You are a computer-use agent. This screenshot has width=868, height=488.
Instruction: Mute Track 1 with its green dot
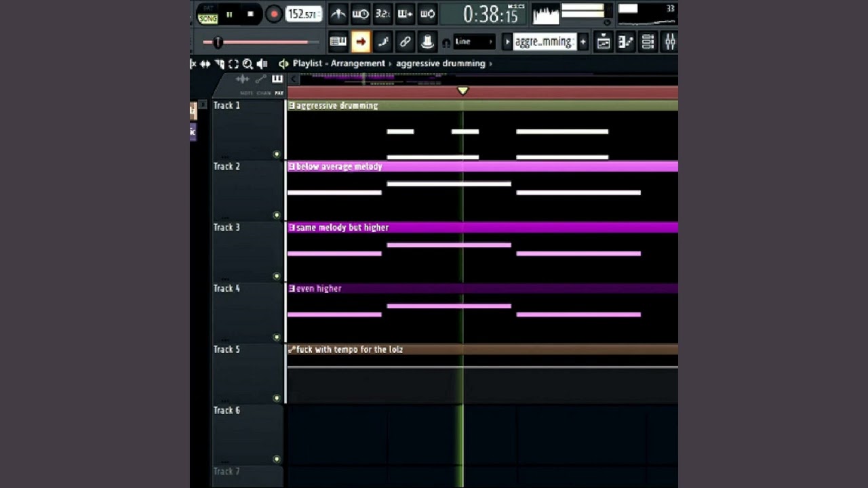(277, 155)
